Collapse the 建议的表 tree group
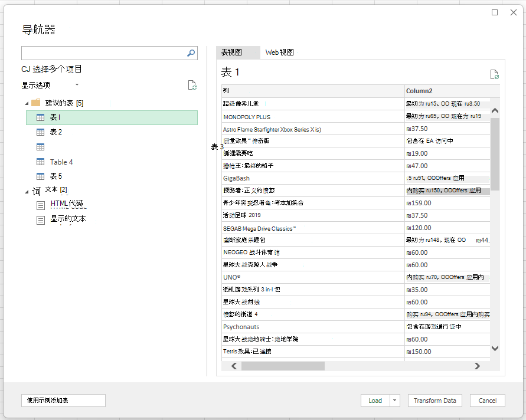Viewport: 526px width, 420px height. click(x=27, y=104)
